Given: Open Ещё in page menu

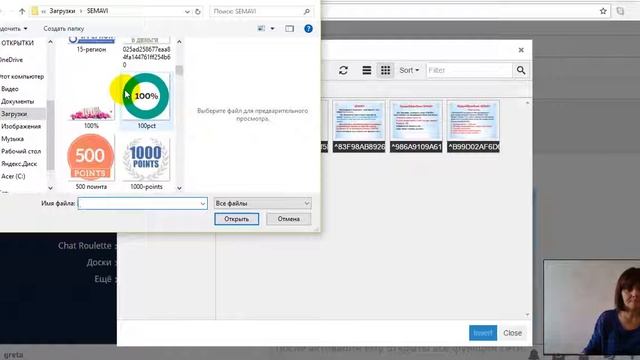Looking at the screenshot, I should coord(103,279).
